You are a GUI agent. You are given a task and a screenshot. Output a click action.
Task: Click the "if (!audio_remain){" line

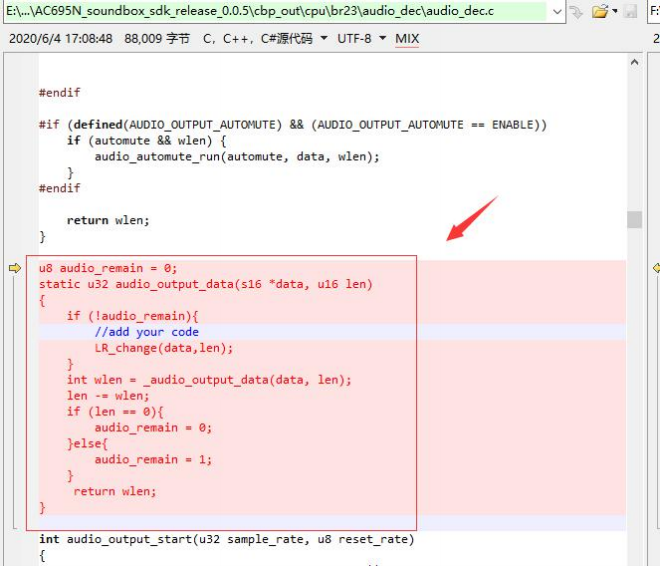point(133,316)
